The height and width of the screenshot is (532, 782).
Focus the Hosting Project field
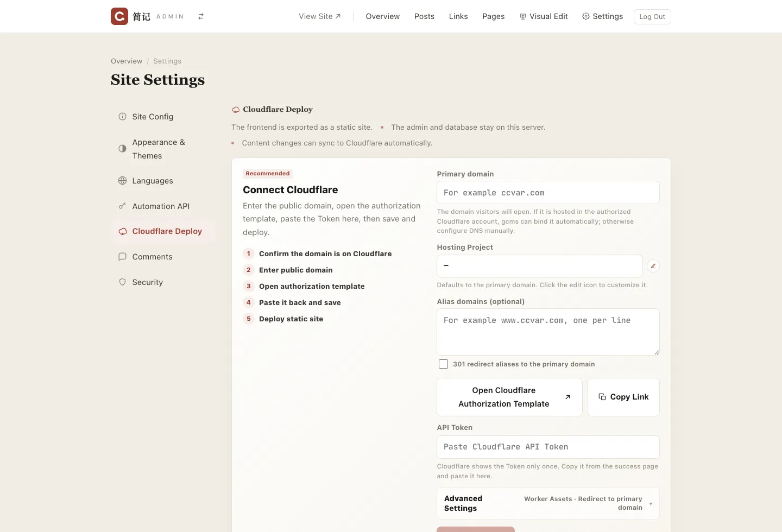[x=540, y=266]
